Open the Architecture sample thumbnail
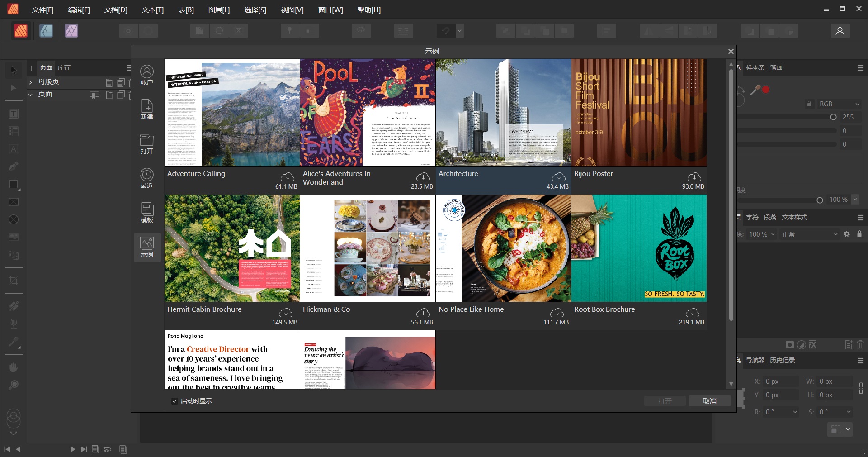 pyautogui.click(x=503, y=113)
